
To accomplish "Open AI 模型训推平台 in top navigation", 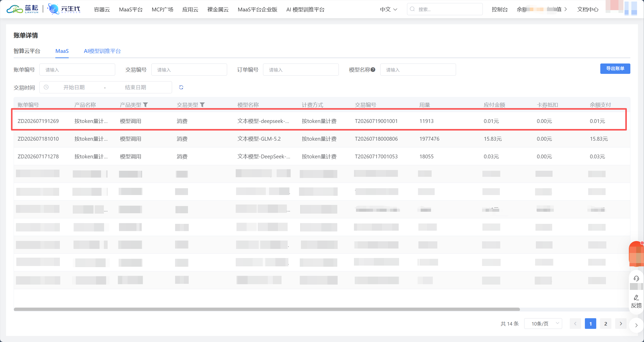I will click(305, 9).
